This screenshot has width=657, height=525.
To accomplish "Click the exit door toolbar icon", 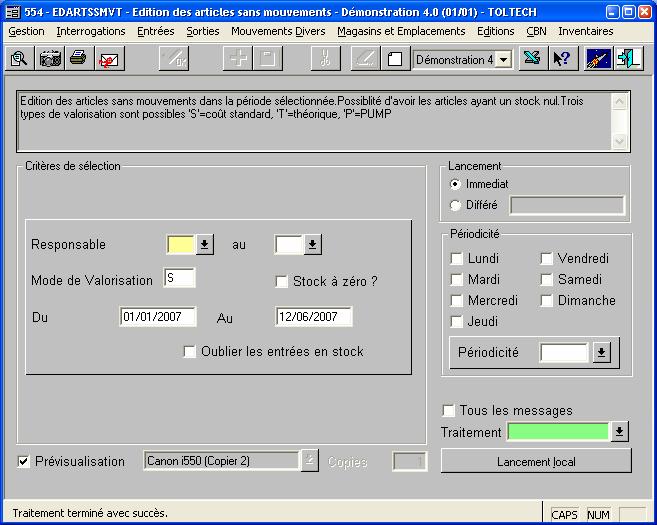I will (629, 59).
